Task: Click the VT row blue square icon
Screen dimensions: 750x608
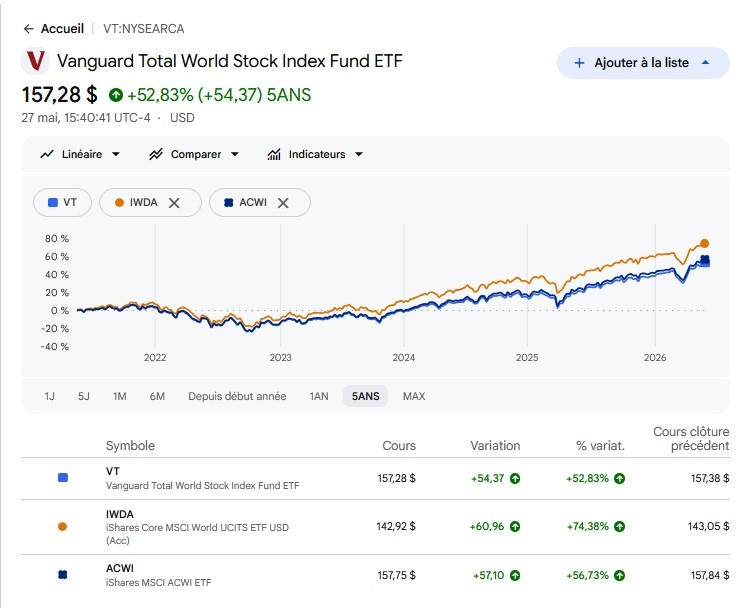Action: click(x=63, y=478)
